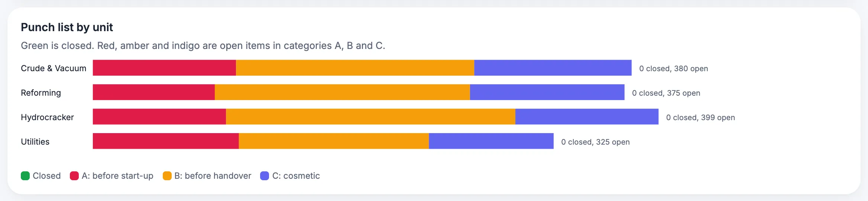Select the amber segment of Crude & Vacuum bar
Viewport: 868px width, 201px height.
pyautogui.click(x=355, y=68)
